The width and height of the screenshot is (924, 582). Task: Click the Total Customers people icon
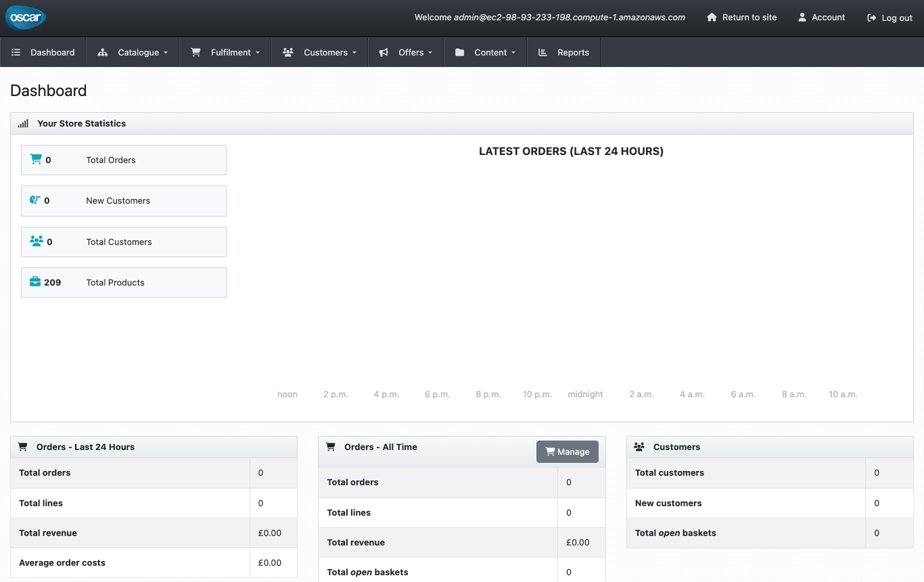(37, 241)
